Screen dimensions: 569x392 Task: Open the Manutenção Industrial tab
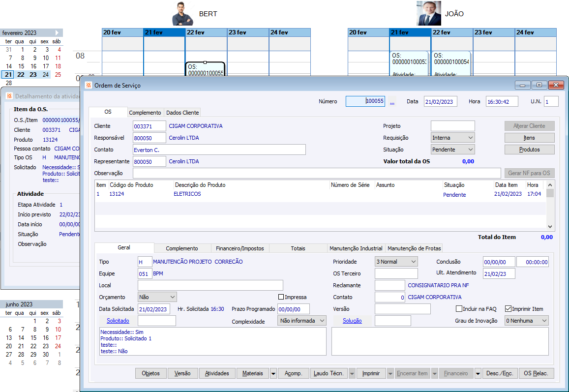click(x=356, y=248)
